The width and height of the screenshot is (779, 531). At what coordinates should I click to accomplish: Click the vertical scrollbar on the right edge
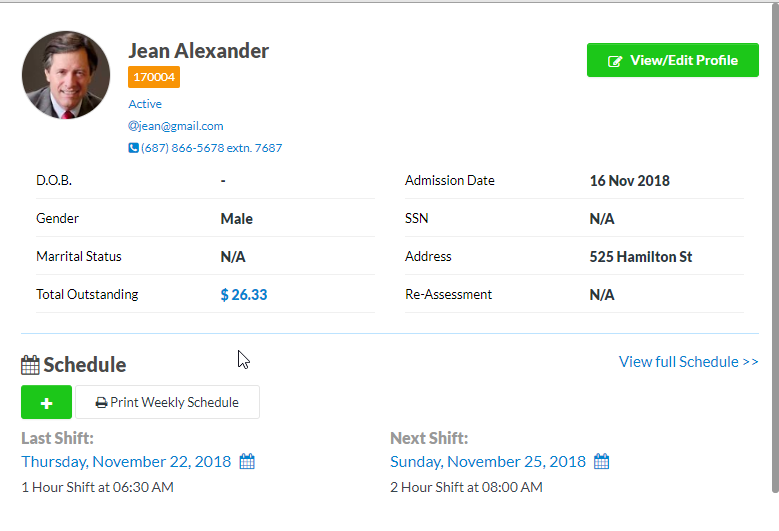coord(774,250)
